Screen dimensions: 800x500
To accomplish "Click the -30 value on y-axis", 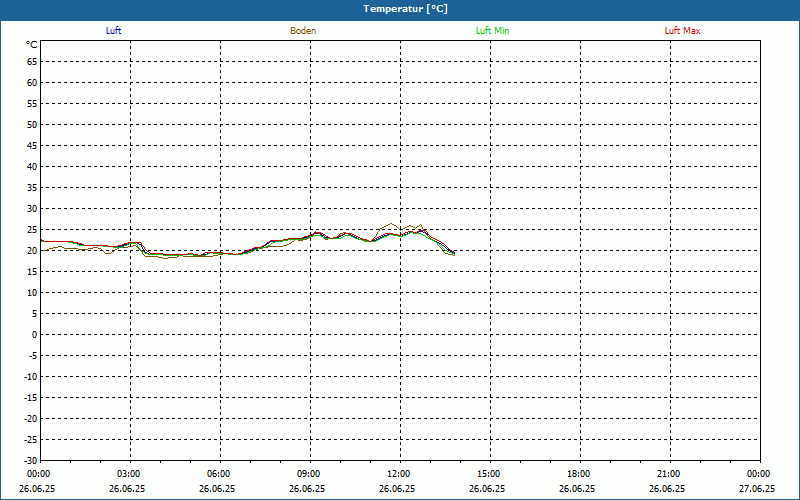I will tap(31, 460).
